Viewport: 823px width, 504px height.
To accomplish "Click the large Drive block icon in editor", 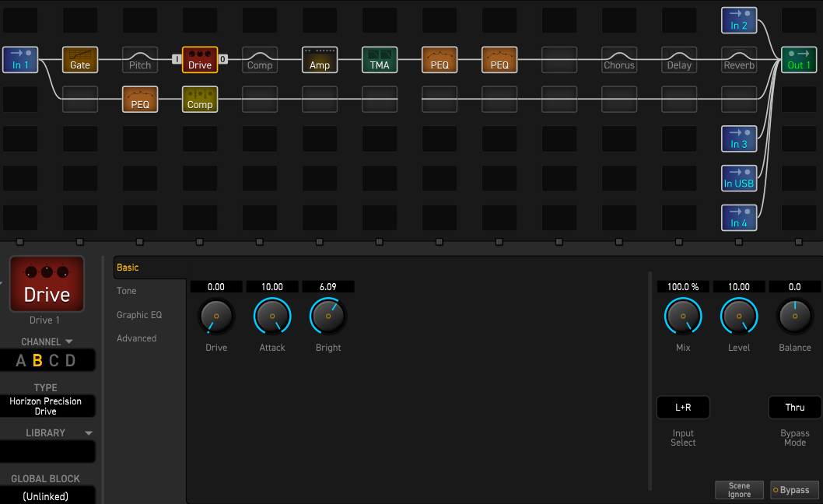I will tap(47, 284).
